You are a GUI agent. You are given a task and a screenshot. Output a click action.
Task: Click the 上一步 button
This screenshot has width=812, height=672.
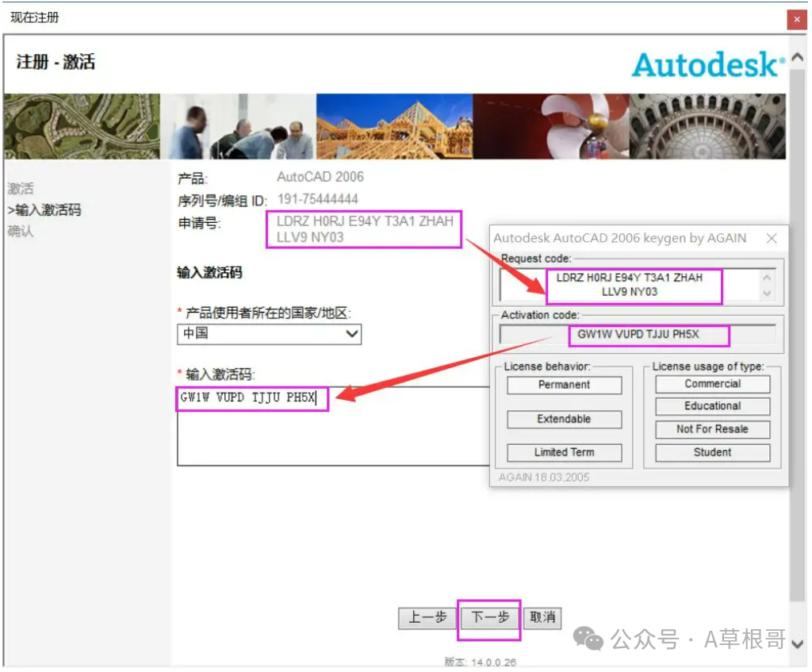point(427,618)
